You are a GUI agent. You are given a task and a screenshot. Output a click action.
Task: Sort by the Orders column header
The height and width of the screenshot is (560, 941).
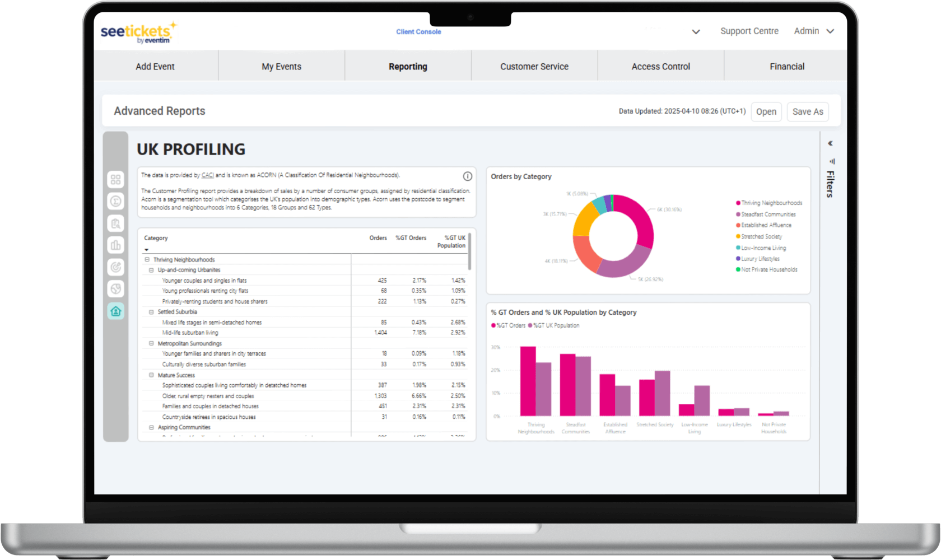point(378,238)
